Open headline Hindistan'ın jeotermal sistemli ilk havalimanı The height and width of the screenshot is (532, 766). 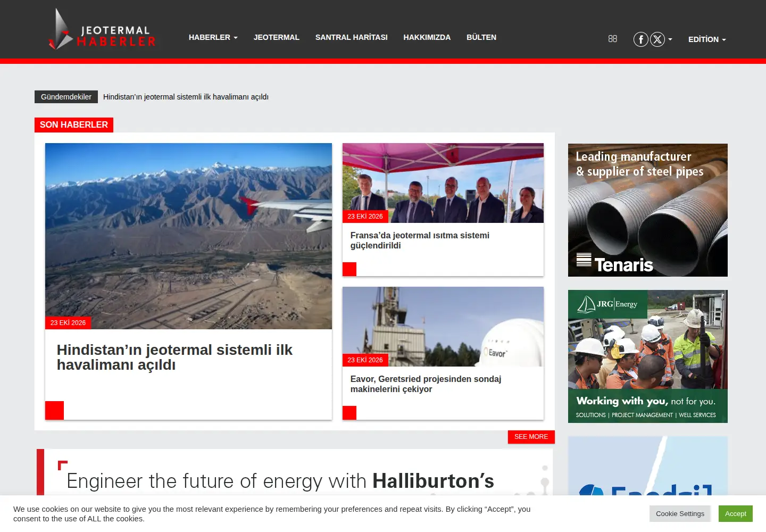[x=174, y=358]
